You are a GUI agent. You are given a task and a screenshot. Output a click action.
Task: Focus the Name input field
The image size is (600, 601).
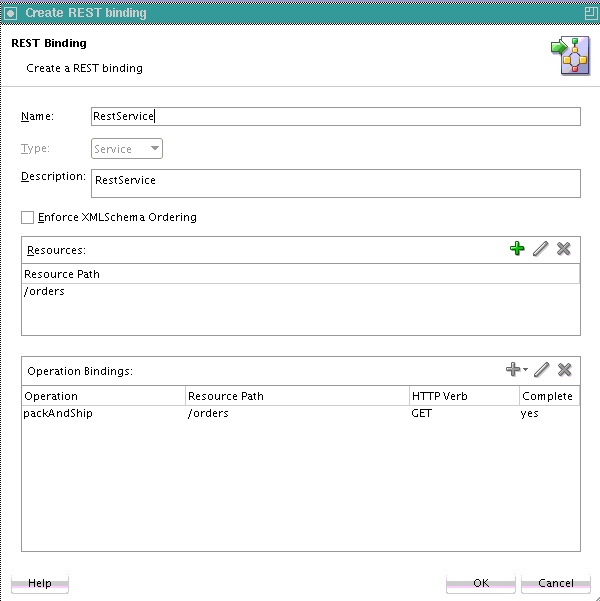(x=336, y=117)
